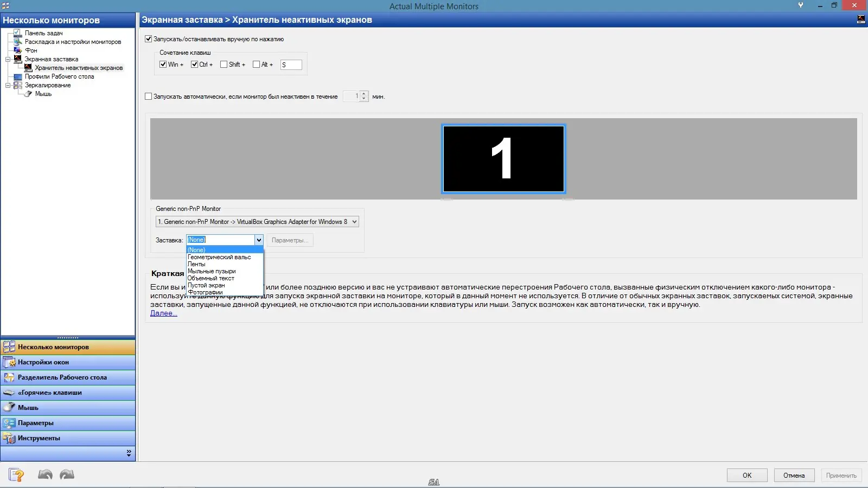868x488 pixels.
Task: Check Запускать автоматически after inactivity
Action: pyautogui.click(x=148, y=96)
